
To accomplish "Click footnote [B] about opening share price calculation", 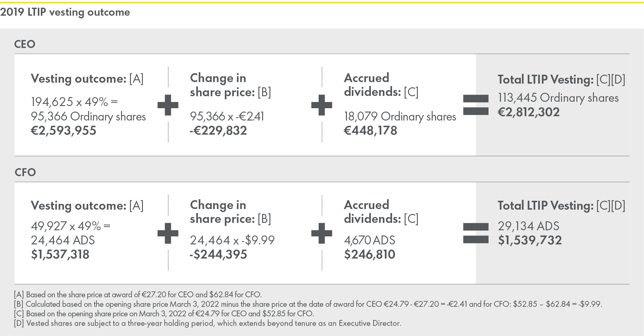I will tap(308, 304).
